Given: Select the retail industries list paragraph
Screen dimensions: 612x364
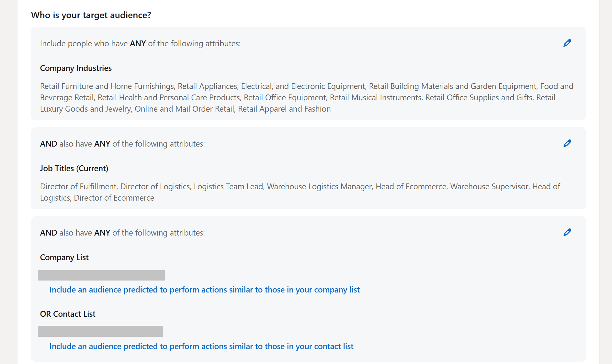Looking at the screenshot, I should tap(307, 97).
